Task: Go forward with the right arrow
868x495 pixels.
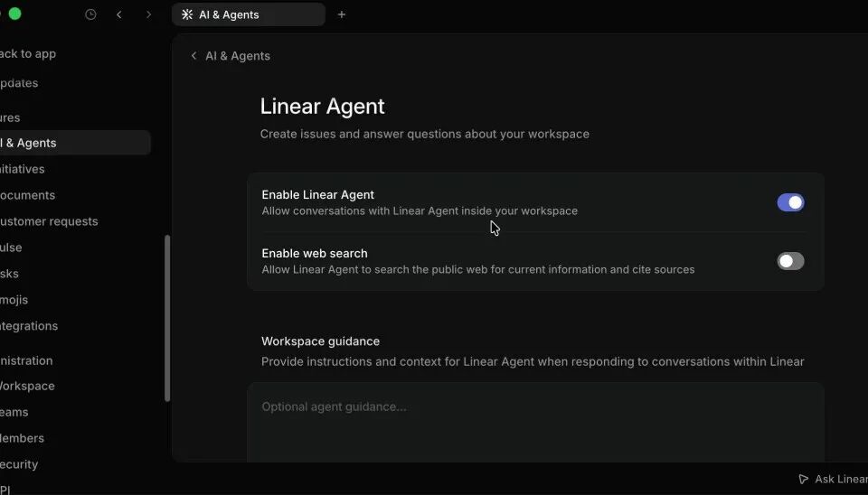Action: click(148, 15)
